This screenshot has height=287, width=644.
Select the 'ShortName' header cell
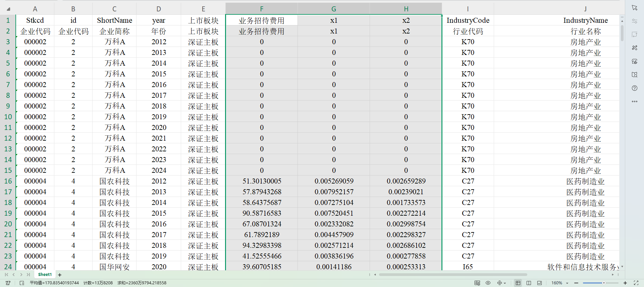point(114,20)
